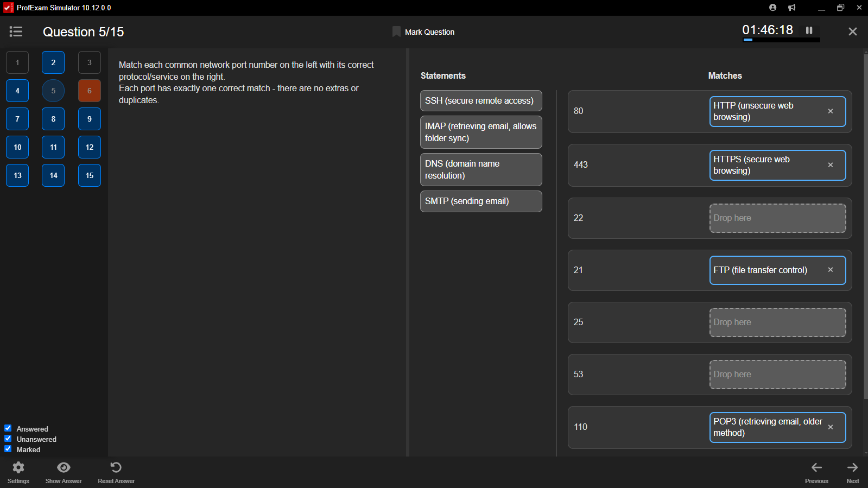Jump to question 13
The width and height of the screenshot is (868, 488).
(17, 175)
